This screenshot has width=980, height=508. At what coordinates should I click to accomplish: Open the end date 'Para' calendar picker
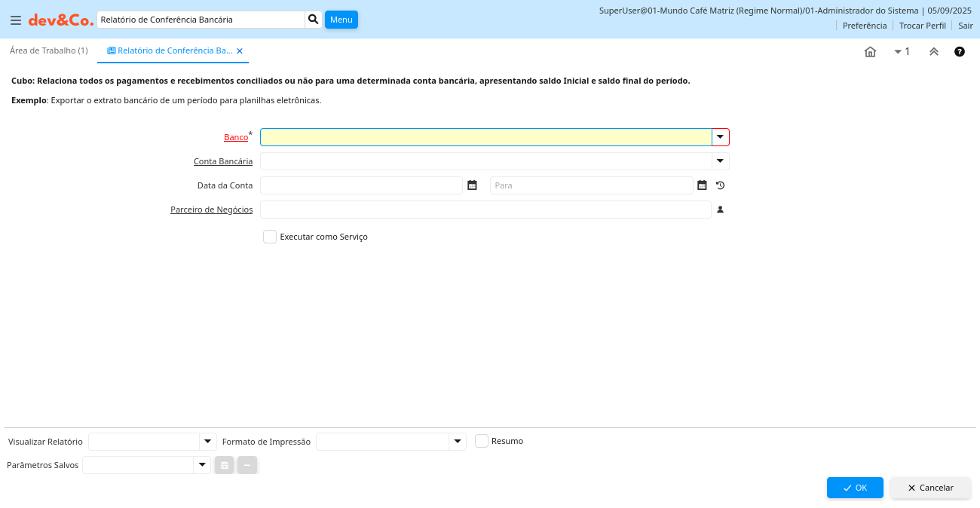[x=702, y=185]
